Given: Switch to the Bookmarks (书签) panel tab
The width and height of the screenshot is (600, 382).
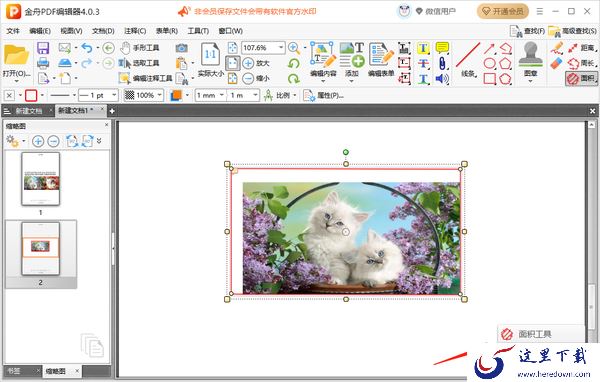Looking at the screenshot, I should 14,371.
